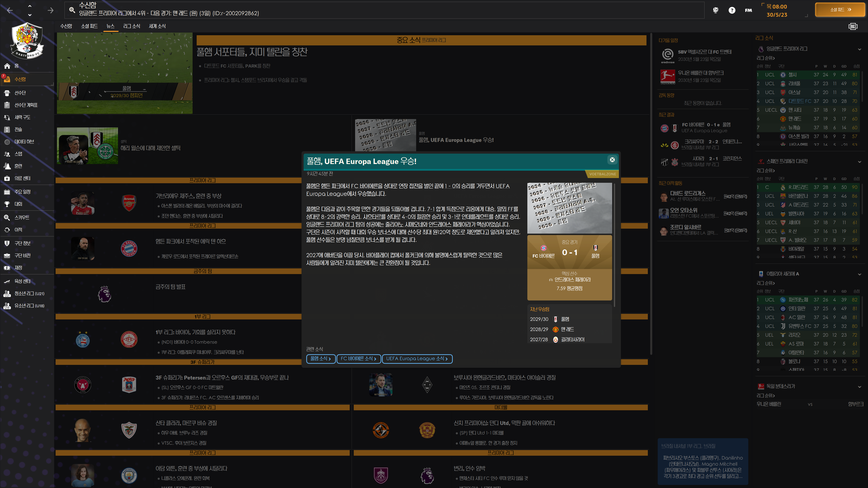Open 해리 윌슨 셀틱 news thumbnail
Image resolution: width=868 pixels, height=488 pixels.
(87, 146)
